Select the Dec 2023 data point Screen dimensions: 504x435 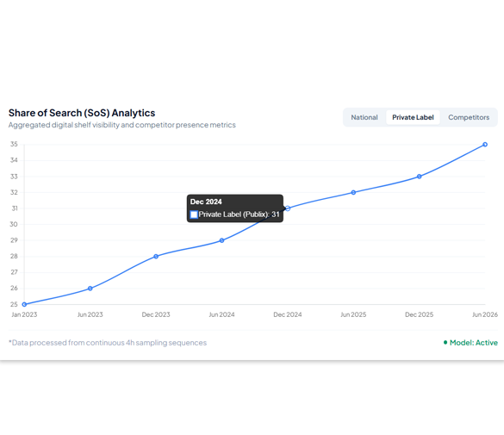156,257
